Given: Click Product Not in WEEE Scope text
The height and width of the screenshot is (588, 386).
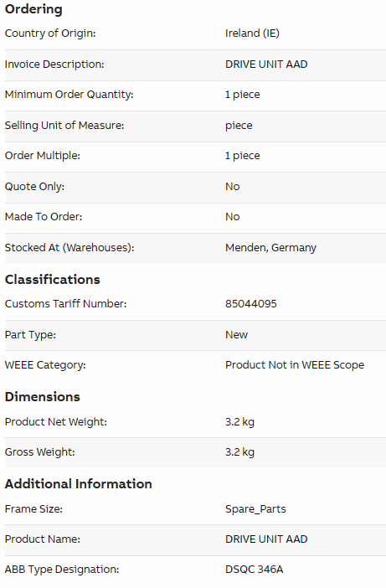Looking at the screenshot, I should point(295,365).
